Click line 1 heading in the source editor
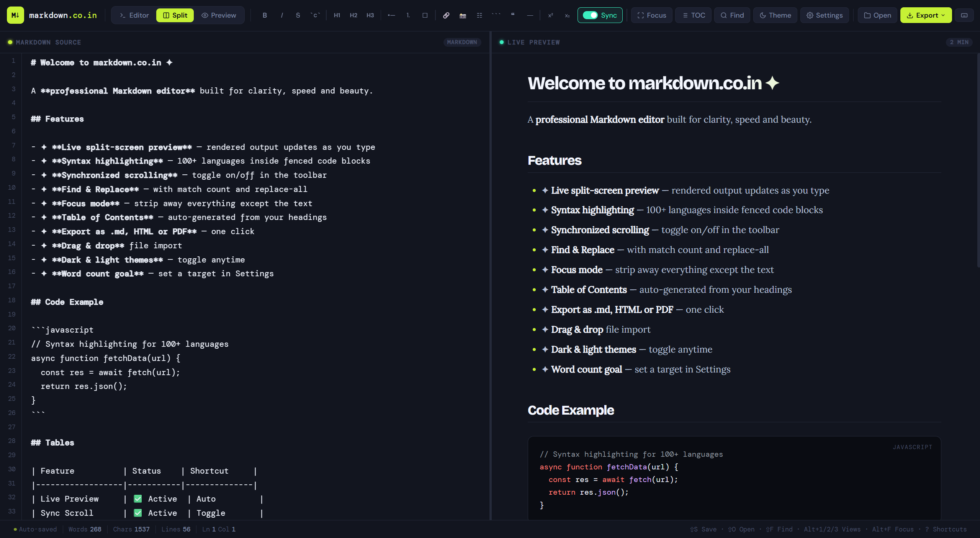This screenshot has width=980, height=538. click(102, 62)
